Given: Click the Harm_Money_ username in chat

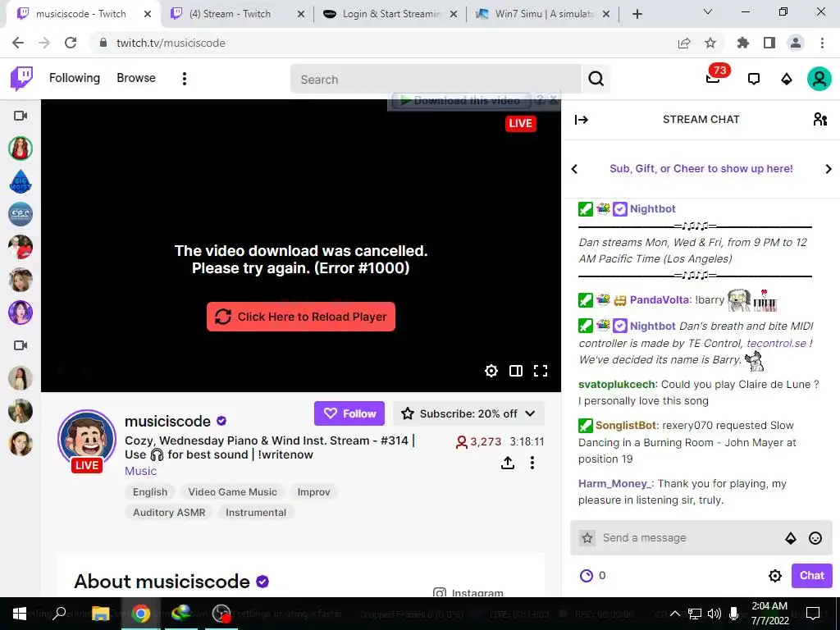Looking at the screenshot, I should pyautogui.click(x=614, y=483).
